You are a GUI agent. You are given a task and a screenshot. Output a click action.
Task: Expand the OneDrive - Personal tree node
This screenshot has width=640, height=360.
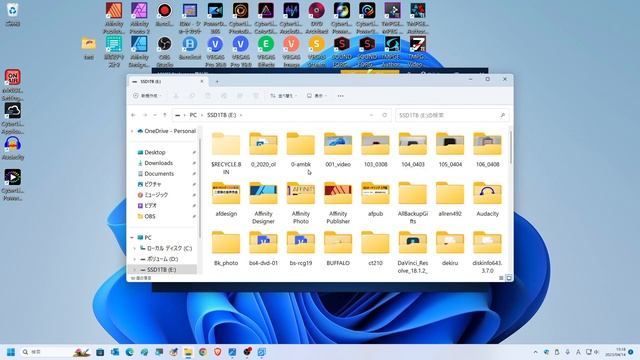(x=132, y=131)
